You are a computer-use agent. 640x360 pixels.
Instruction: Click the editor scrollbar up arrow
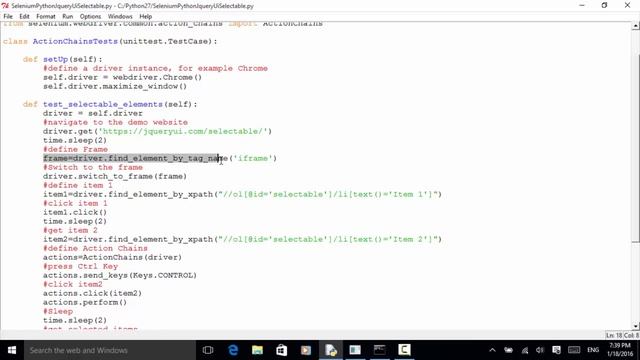(x=636, y=26)
